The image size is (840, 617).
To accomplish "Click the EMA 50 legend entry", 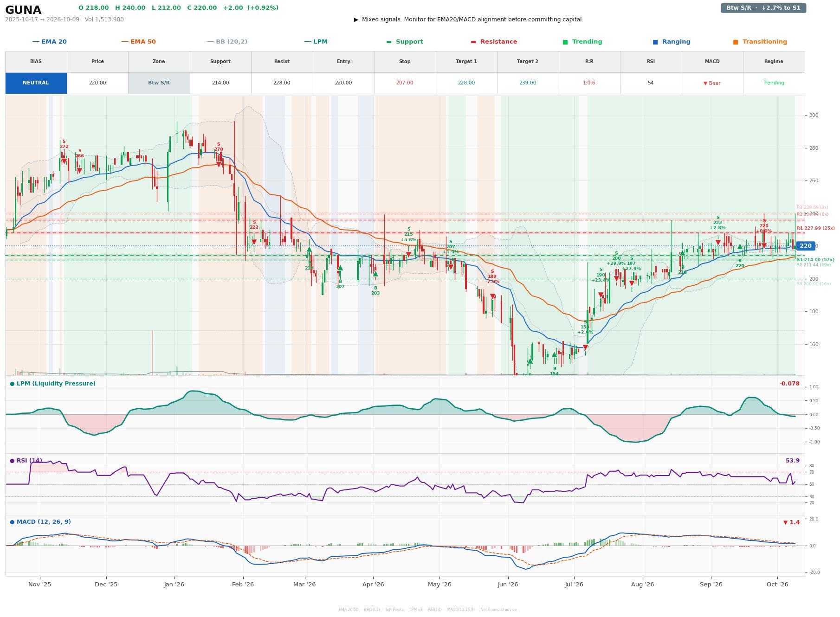I will (x=139, y=42).
